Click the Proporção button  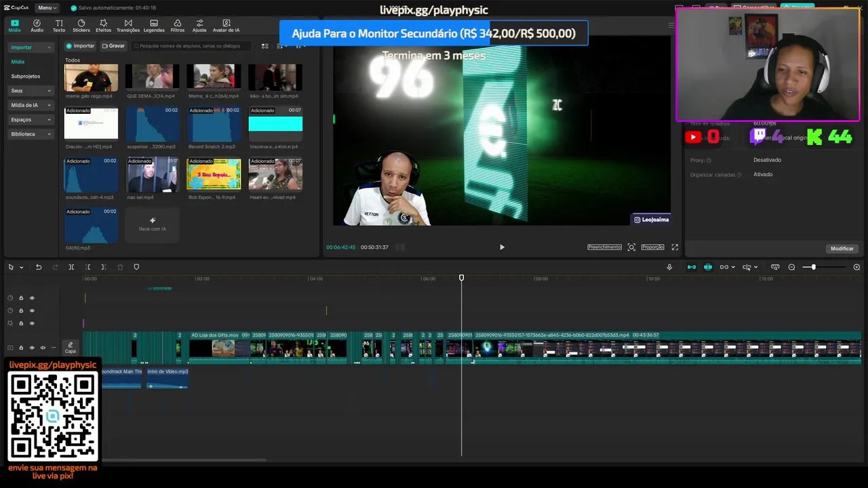652,247
